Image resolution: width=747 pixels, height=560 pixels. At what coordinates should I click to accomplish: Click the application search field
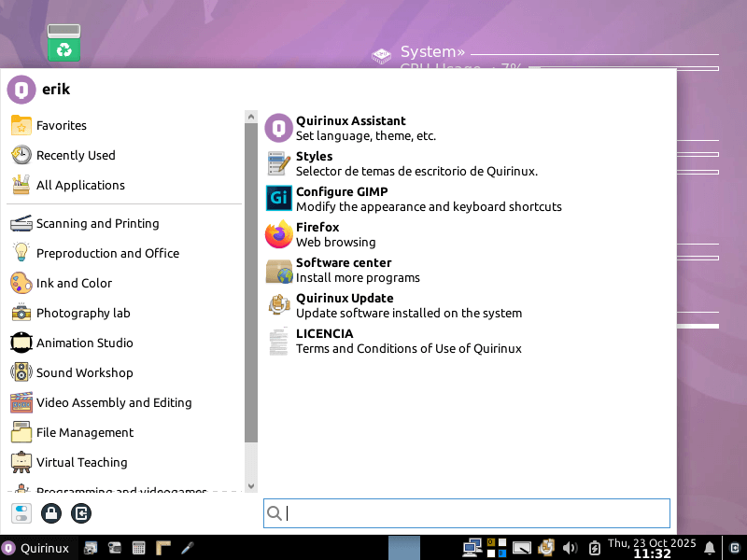(476, 512)
